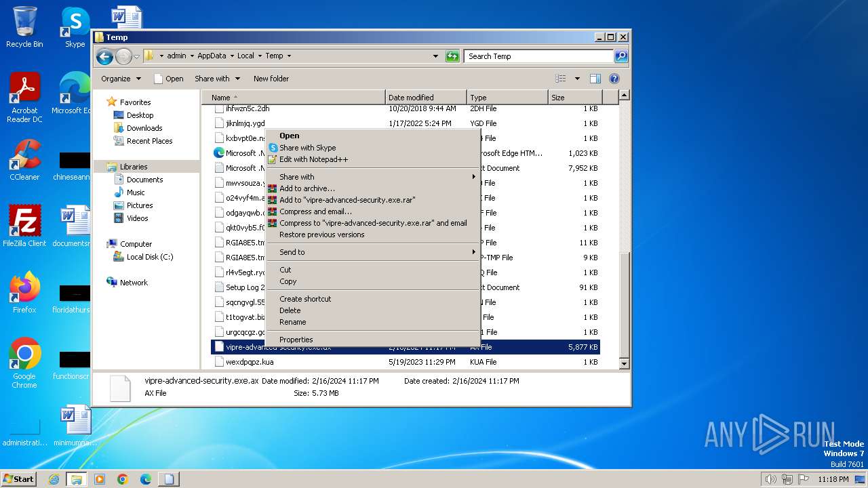Screen dimensions: 868x488
Task: Open the Share with toolbar dropdown
Action: click(217, 79)
